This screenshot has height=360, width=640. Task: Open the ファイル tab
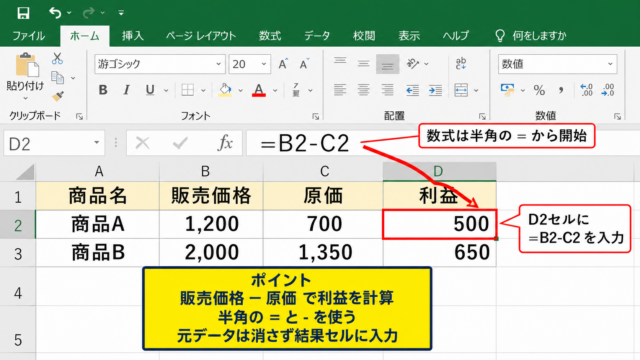click(x=29, y=36)
